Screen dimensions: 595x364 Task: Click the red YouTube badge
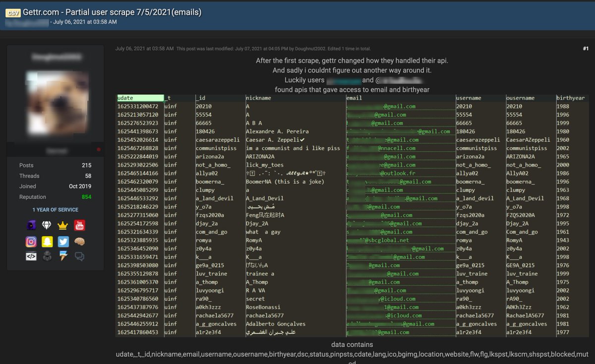pos(79,226)
